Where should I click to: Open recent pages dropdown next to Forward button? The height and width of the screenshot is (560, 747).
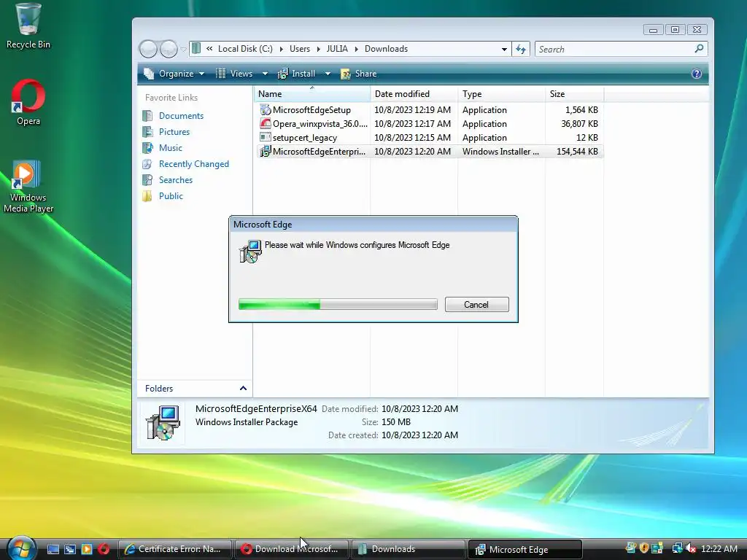pyautogui.click(x=183, y=49)
